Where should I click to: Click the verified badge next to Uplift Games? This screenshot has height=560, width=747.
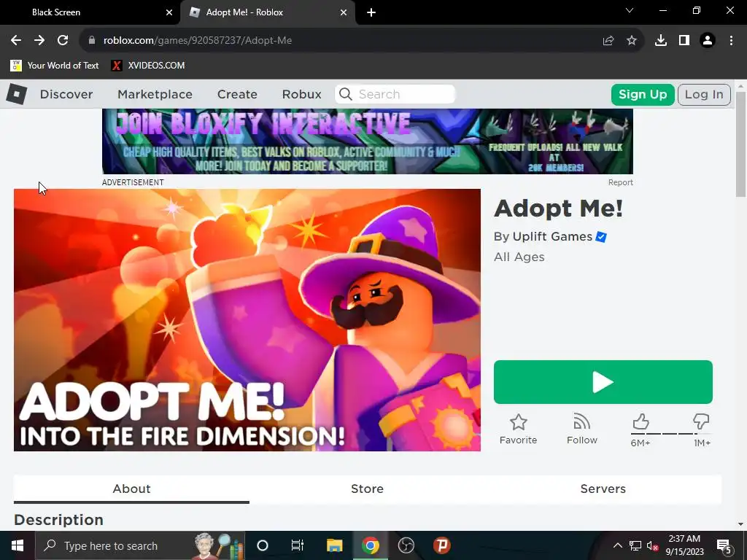pos(601,237)
